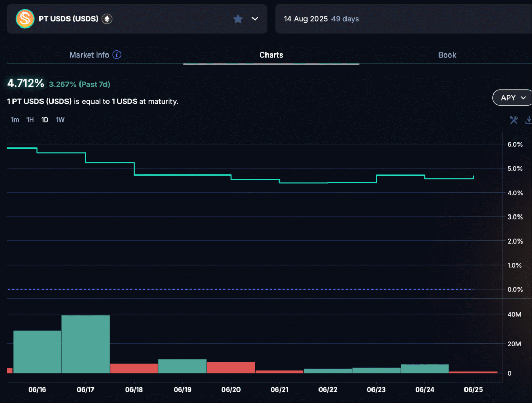This screenshot has width=532, height=403.
Task: Click the 06/17 volume bar
Action: [86, 344]
